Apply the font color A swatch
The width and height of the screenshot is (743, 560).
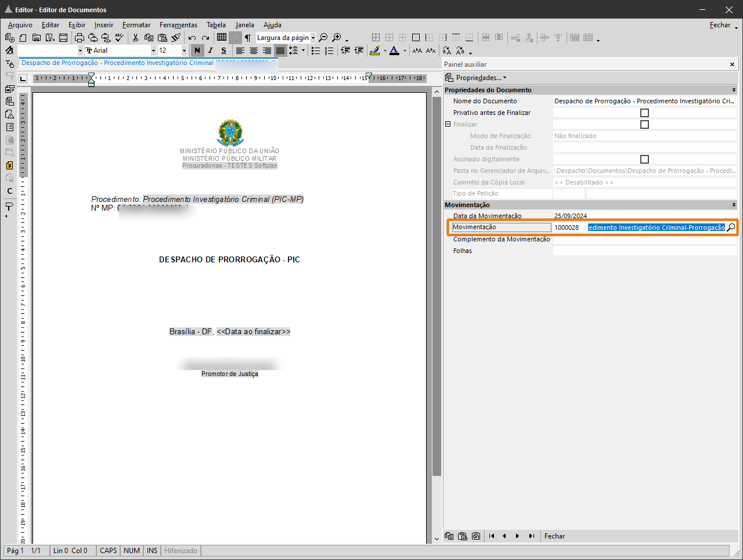pos(395,51)
